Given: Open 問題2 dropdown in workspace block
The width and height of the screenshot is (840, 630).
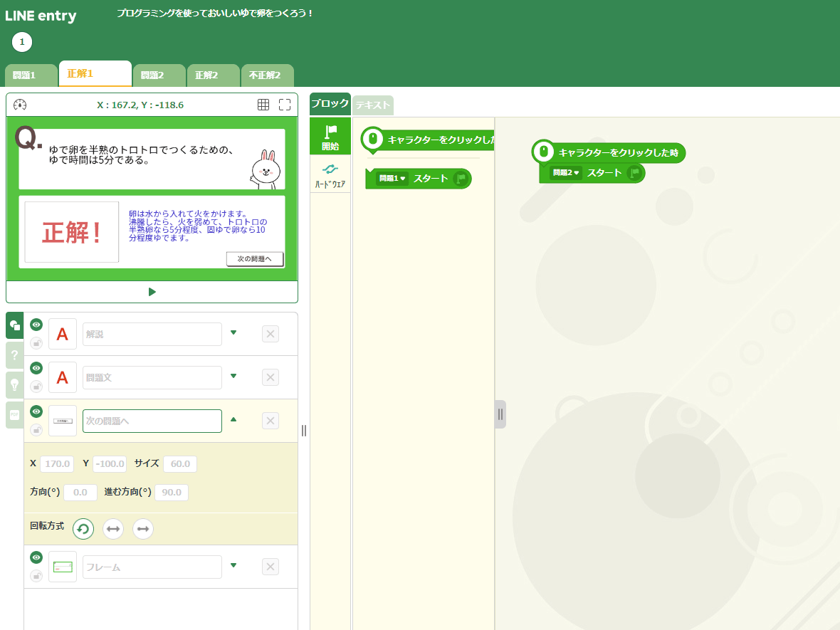Looking at the screenshot, I should 566,172.
